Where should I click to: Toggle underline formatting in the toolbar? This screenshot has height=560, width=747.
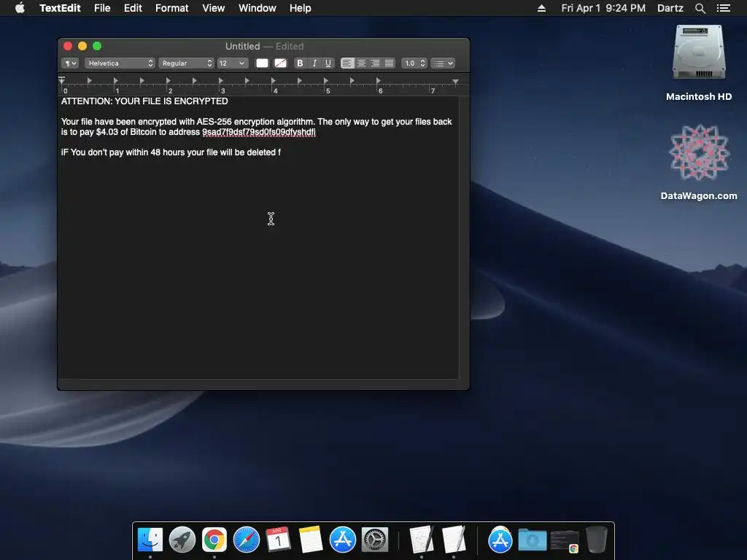(x=328, y=63)
